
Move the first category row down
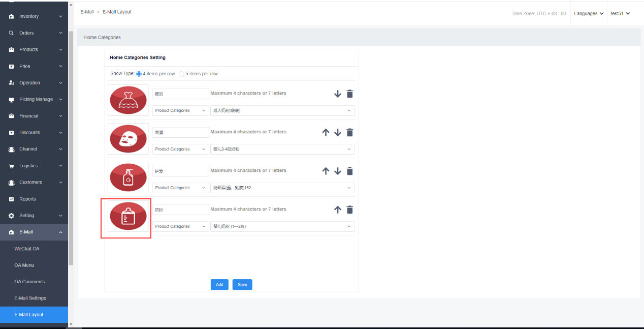point(338,94)
